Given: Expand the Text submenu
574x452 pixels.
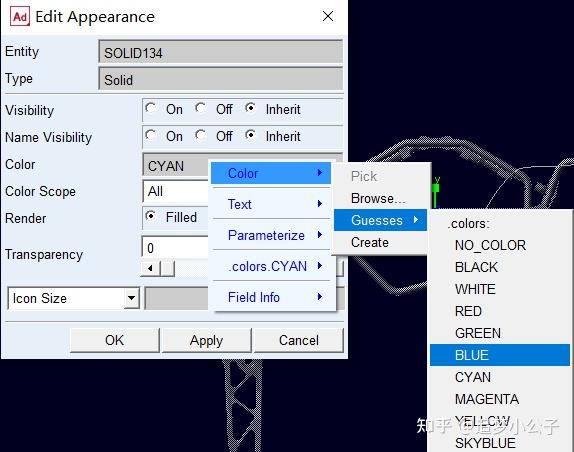Looking at the screenshot, I should tap(272, 204).
